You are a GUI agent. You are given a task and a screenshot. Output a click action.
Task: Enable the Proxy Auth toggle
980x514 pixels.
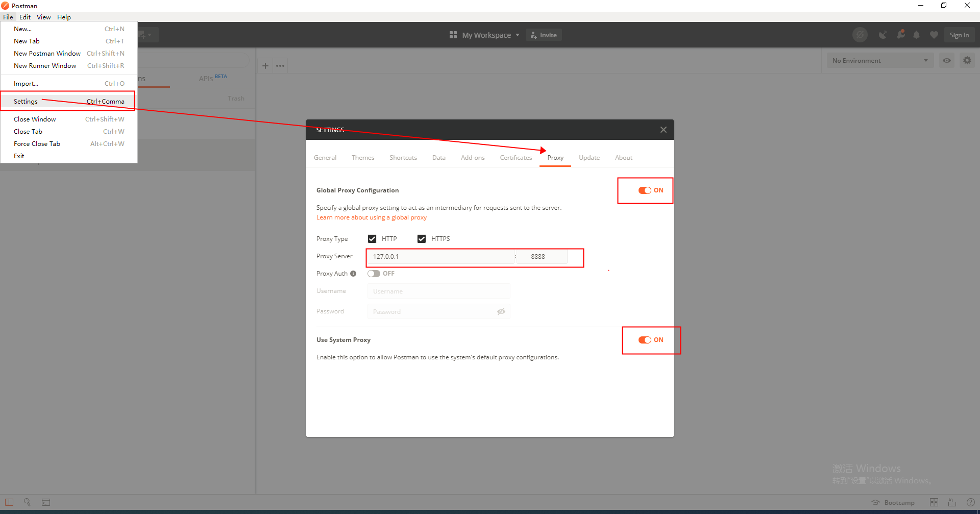click(x=374, y=274)
